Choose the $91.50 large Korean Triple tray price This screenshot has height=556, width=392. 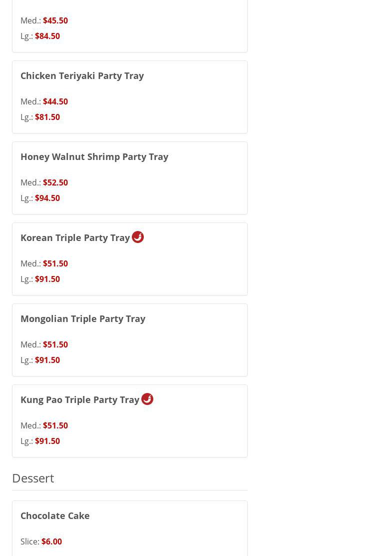tap(47, 279)
